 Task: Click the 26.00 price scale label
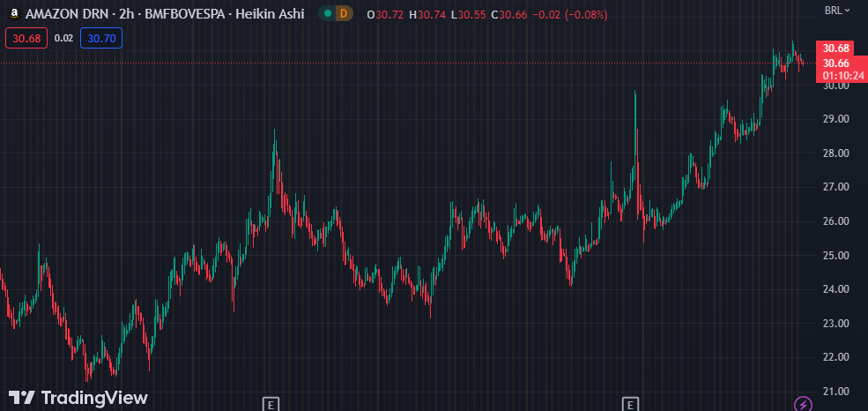pos(836,221)
